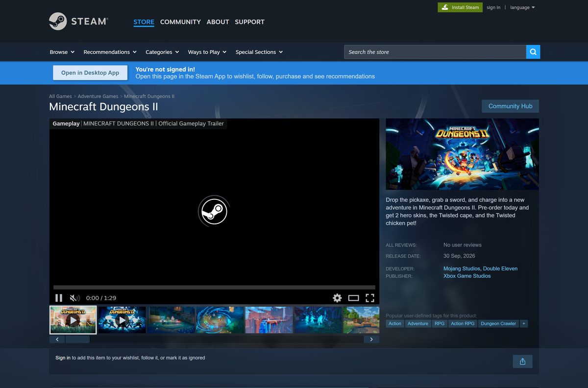This screenshot has width=588, height=388.
Task: Click the video progress bar
Action: pos(214,288)
